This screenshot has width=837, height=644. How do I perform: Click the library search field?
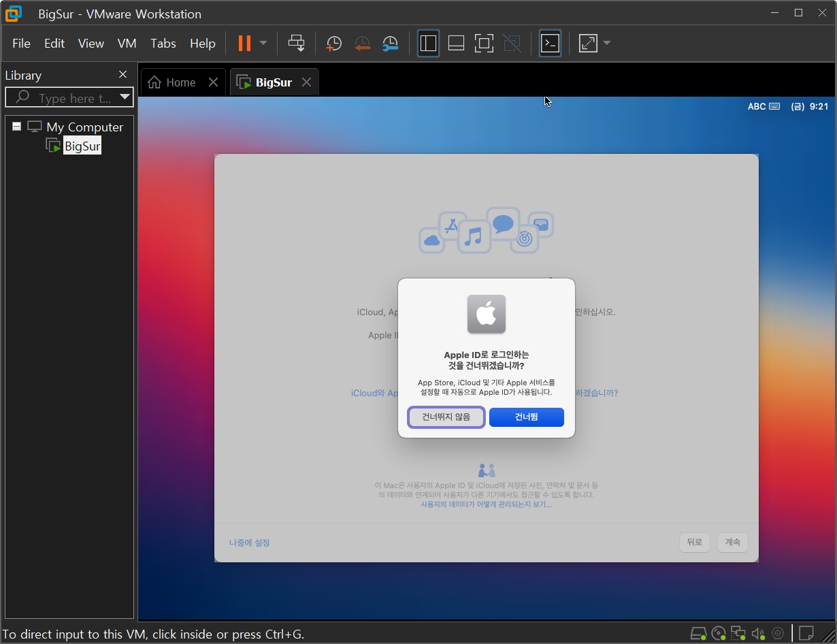pos(68,98)
